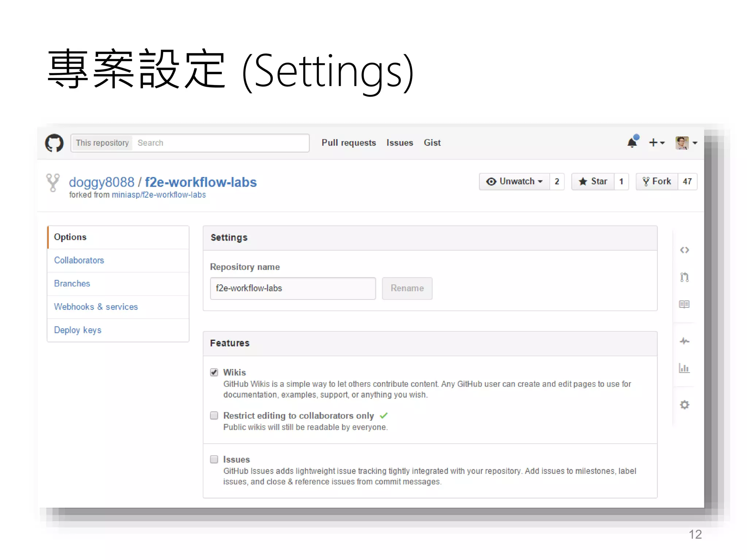Select the Options settings tab
Screen dimensions: 747x560
[118, 237]
